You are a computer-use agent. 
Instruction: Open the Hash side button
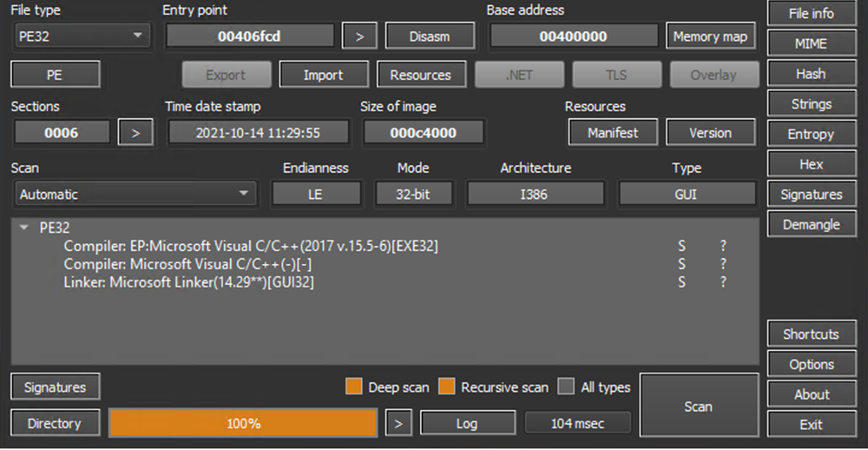click(x=812, y=74)
